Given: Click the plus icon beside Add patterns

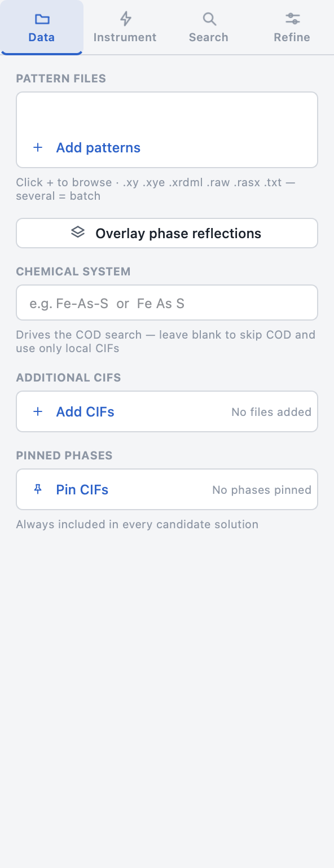Looking at the screenshot, I should (38, 148).
